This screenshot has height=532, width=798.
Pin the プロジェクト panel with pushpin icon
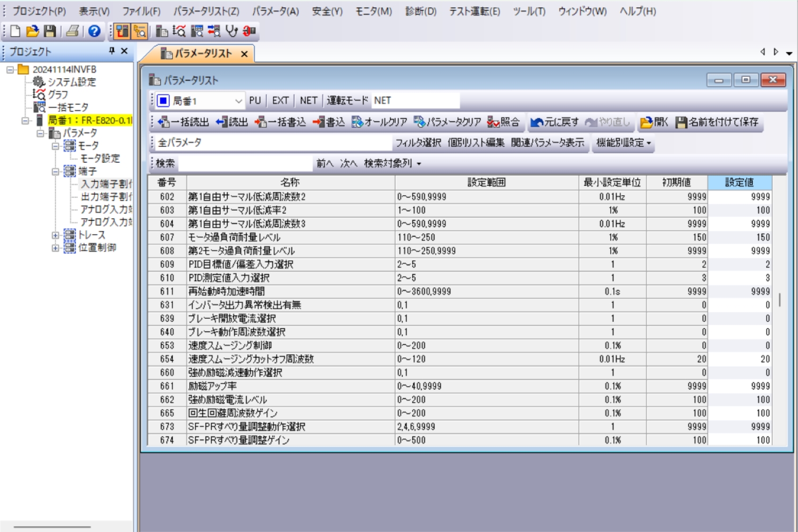[x=112, y=51]
